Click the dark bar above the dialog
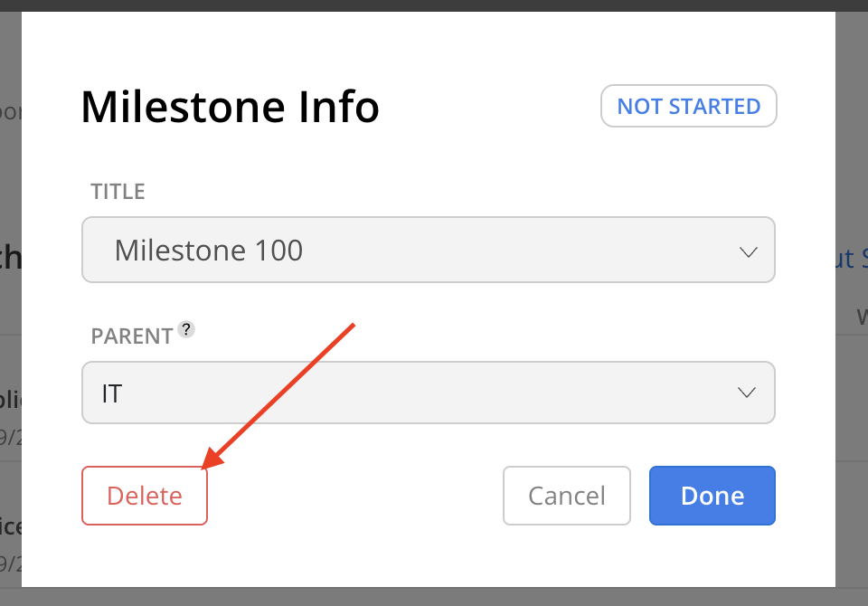The height and width of the screenshot is (606, 868). [x=434, y=5]
